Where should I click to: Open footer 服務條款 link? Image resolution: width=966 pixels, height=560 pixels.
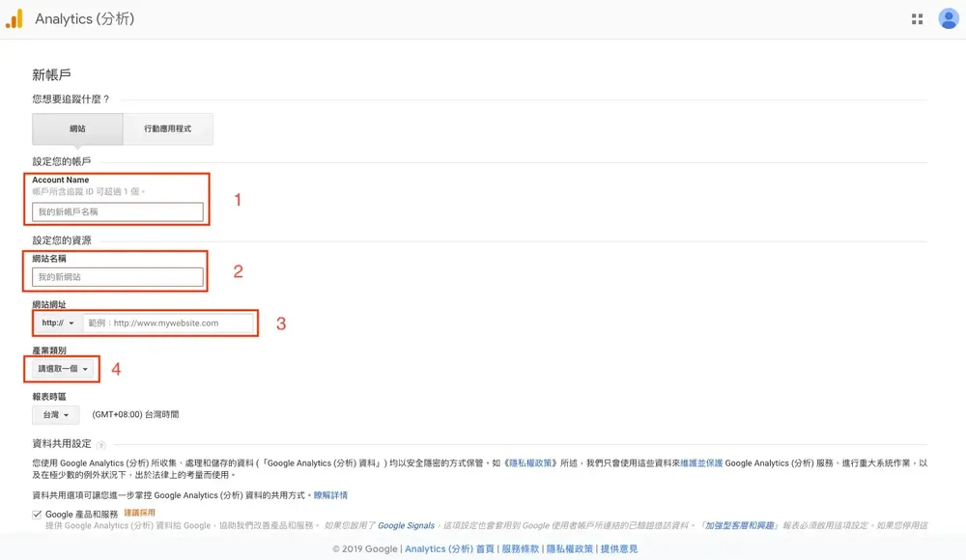point(520,549)
